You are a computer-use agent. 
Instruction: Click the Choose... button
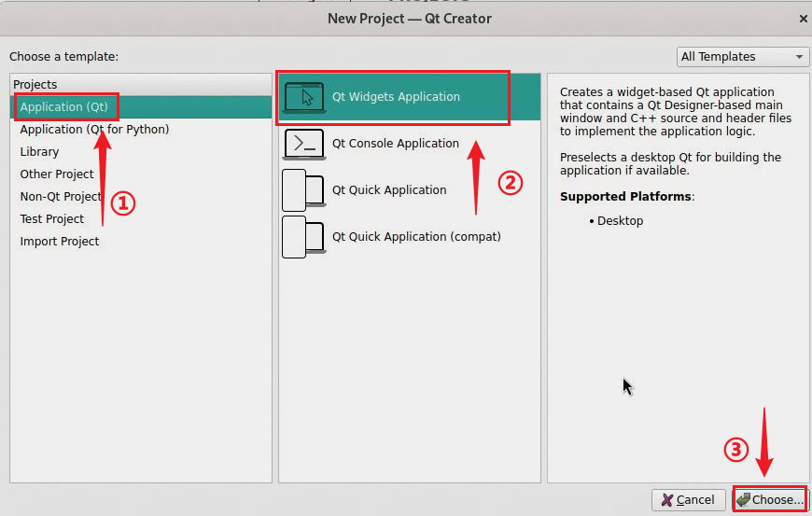770,500
